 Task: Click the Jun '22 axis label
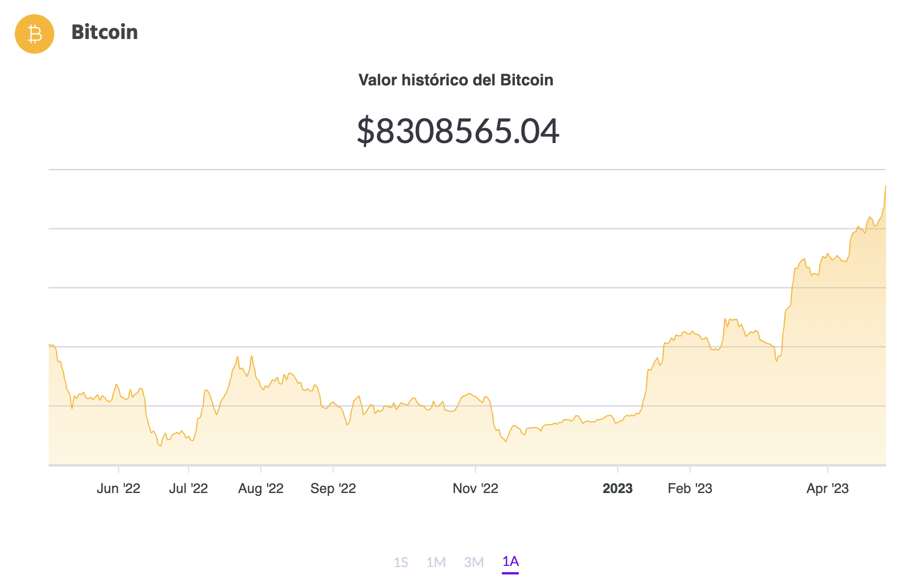coord(119,488)
